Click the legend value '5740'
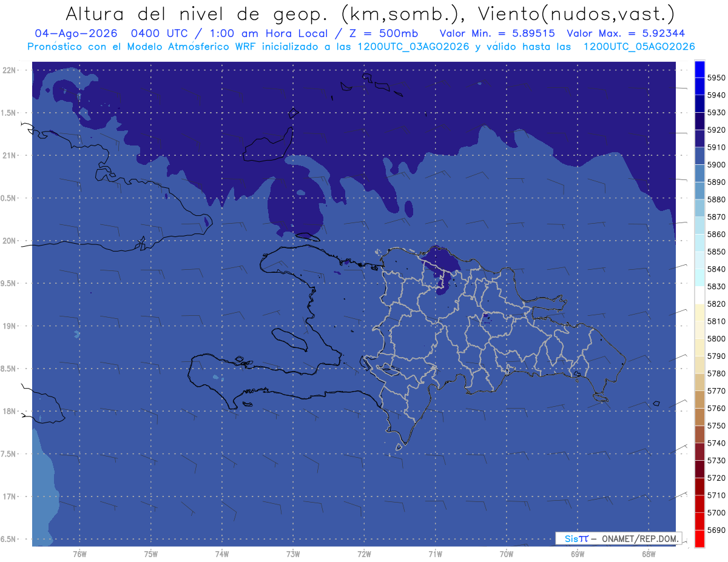Screen dimensions: 728x562 [x=716, y=443]
